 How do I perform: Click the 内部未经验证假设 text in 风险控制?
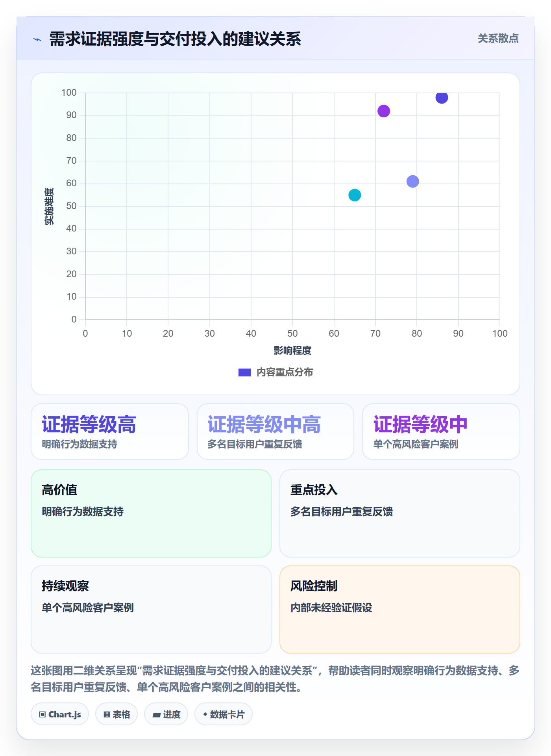click(x=331, y=608)
